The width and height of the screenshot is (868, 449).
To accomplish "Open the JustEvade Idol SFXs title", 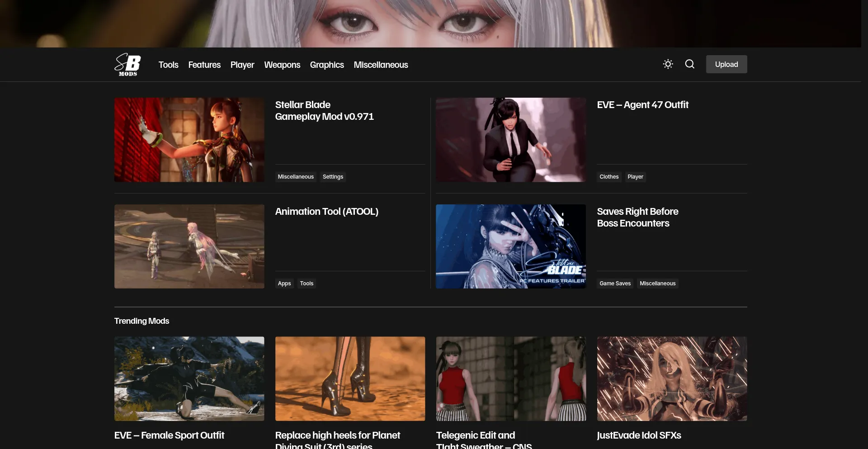I will tap(639, 435).
